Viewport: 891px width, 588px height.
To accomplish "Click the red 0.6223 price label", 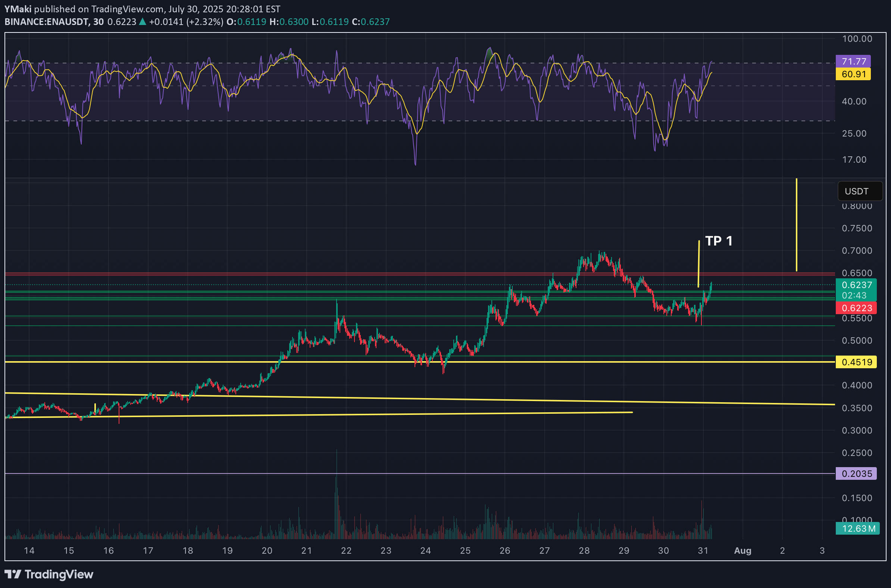I will (x=856, y=308).
